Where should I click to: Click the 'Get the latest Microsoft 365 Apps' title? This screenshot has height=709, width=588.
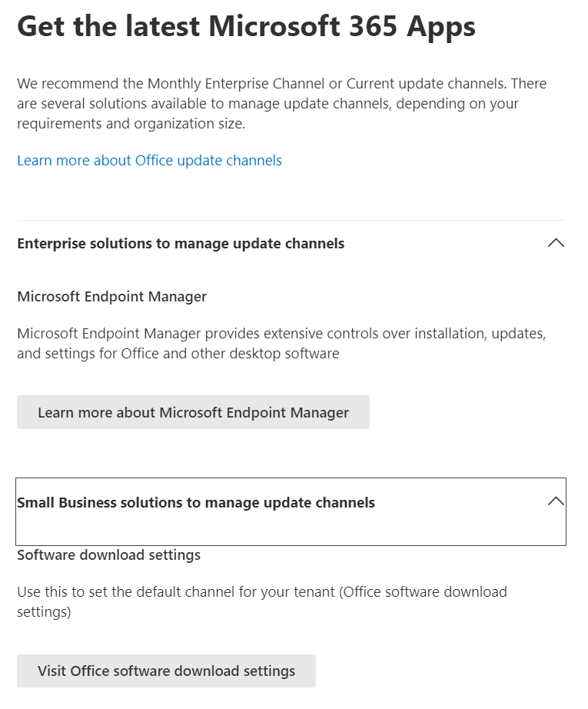(x=246, y=25)
